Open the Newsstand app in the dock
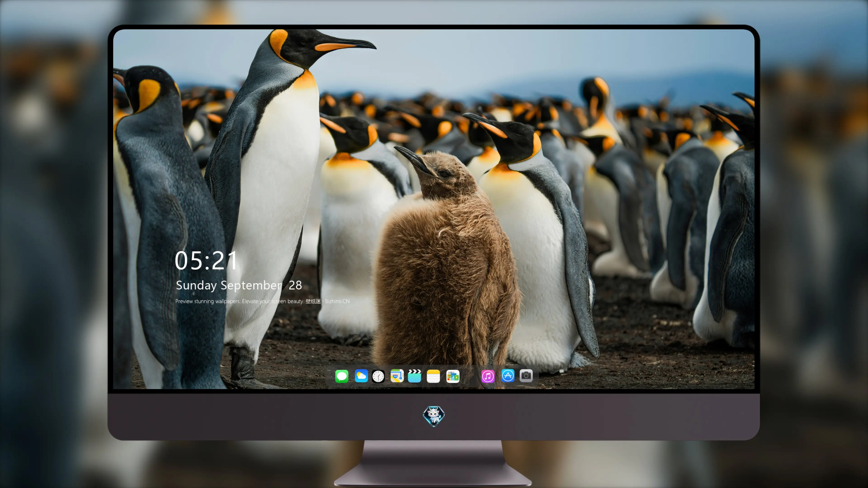The image size is (868, 488). (x=453, y=376)
